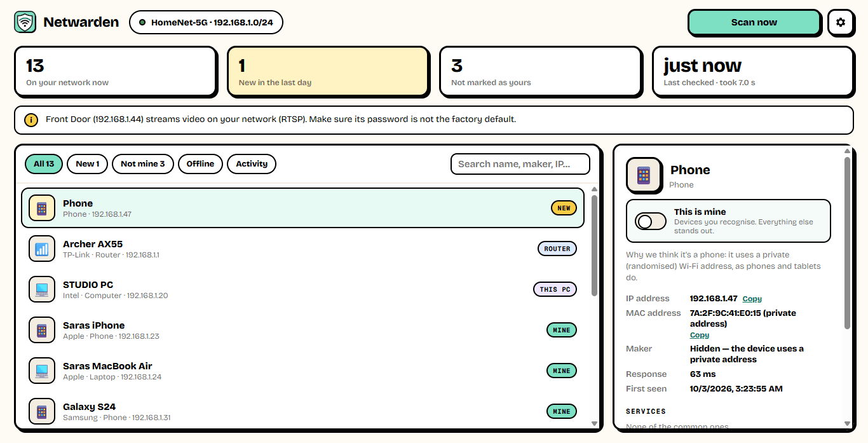Image resolution: width=868 pixels, height=443 pixels.
Task: Open the Activity tab
Action: (252, 164)
